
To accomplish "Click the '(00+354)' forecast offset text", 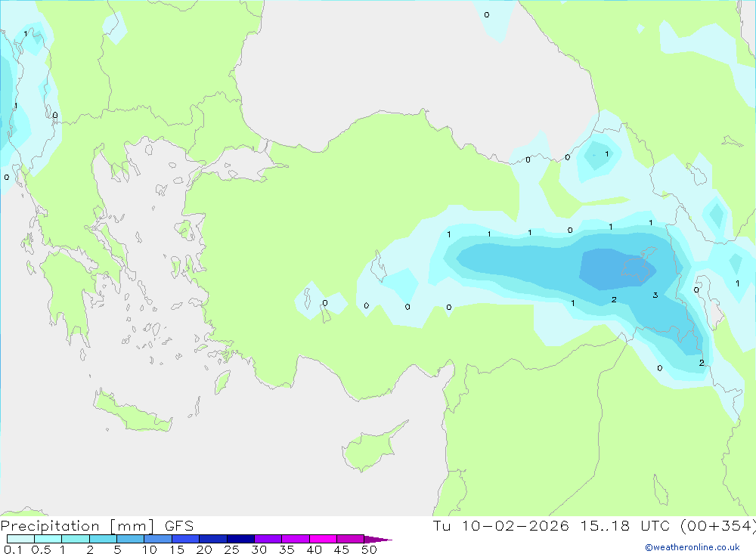I will tap(718, 526).
